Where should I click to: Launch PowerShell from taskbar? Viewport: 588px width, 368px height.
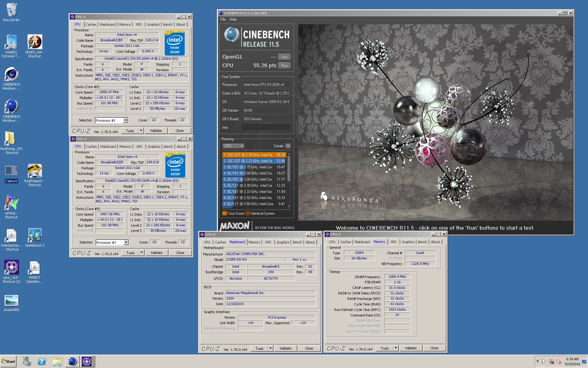[42, 362]
